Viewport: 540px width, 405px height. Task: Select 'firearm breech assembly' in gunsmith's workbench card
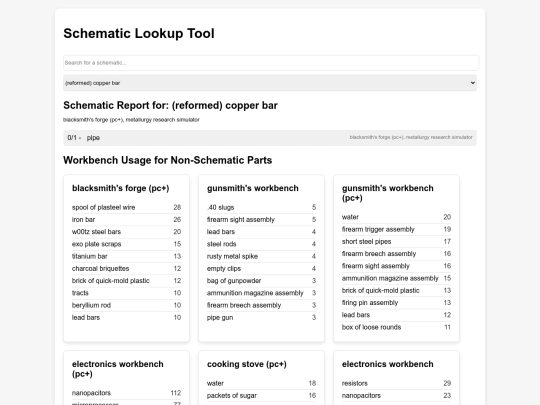(261, 305)
